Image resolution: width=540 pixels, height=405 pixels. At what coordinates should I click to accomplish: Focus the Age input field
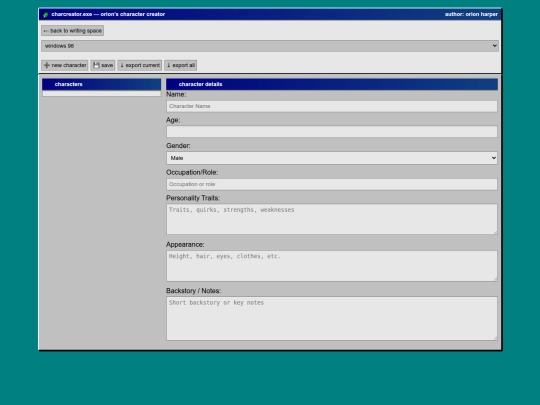pyautogui.click(x=332, y=132)
